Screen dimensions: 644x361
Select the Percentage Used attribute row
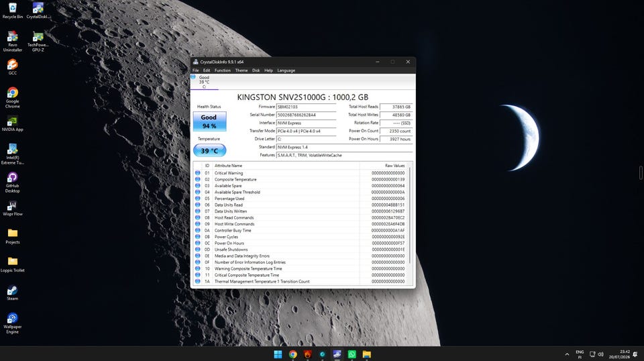[x=303, y=199]
